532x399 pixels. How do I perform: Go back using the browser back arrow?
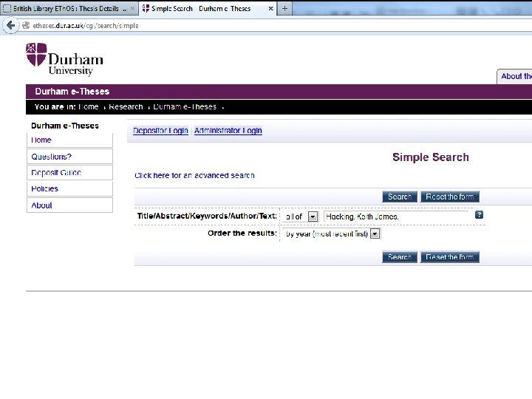(x=11, y=25)
